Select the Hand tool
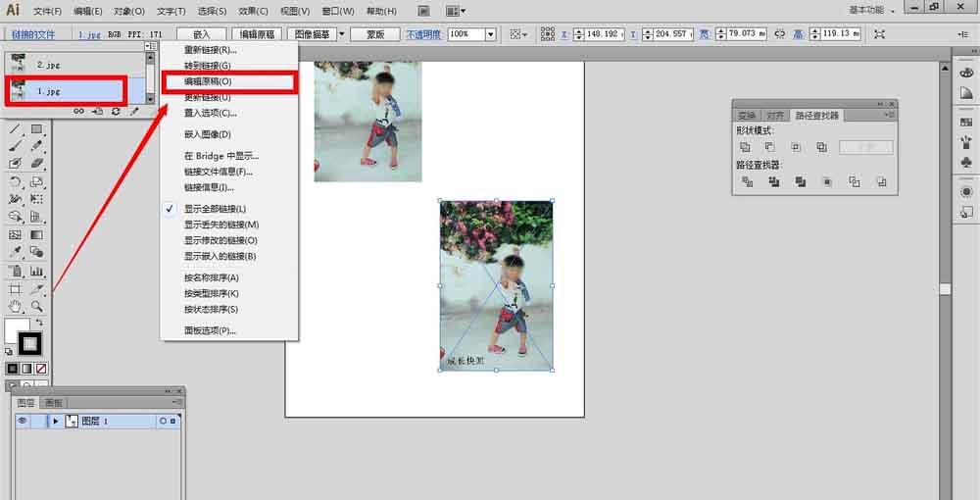 (15, 306)
